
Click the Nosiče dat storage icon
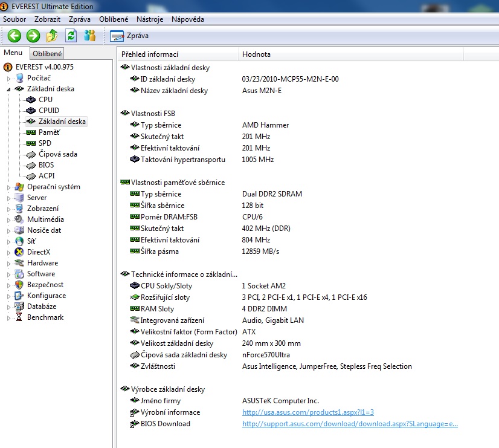pos(19,230)
